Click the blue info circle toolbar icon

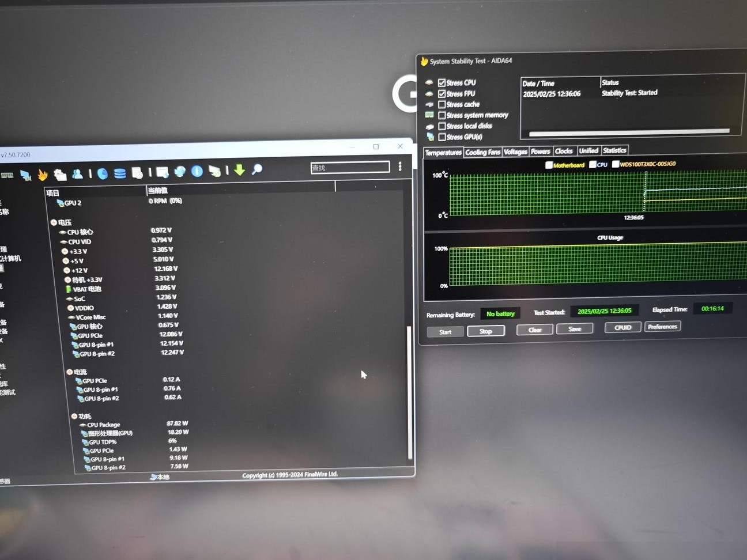(x=197, y=171)
